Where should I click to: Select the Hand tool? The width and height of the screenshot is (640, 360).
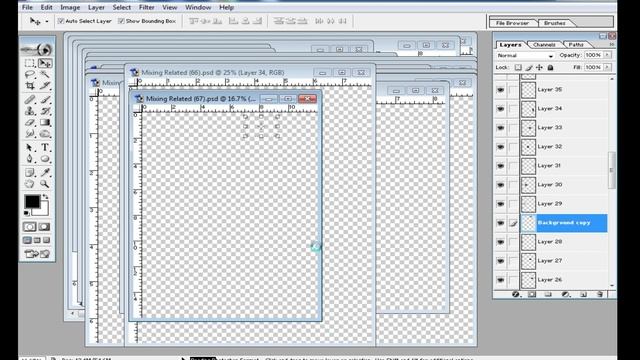pyautogui.click(x=29, y=184)
